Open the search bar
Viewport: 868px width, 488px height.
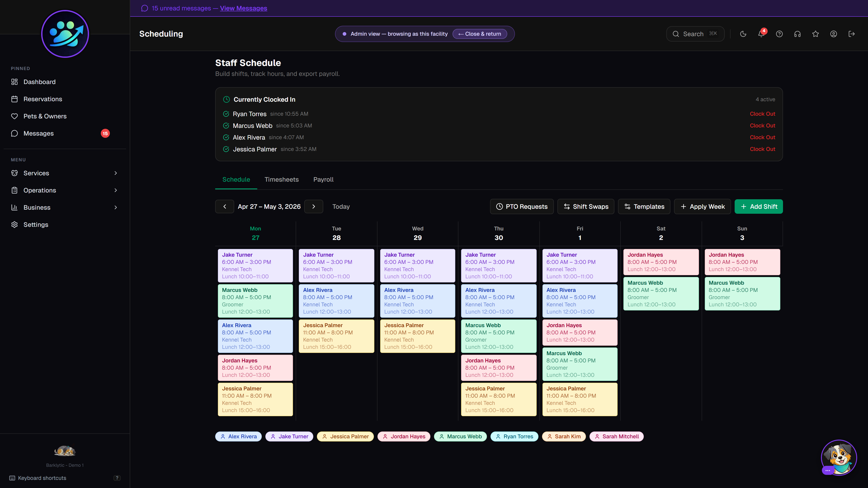point(695,34)
